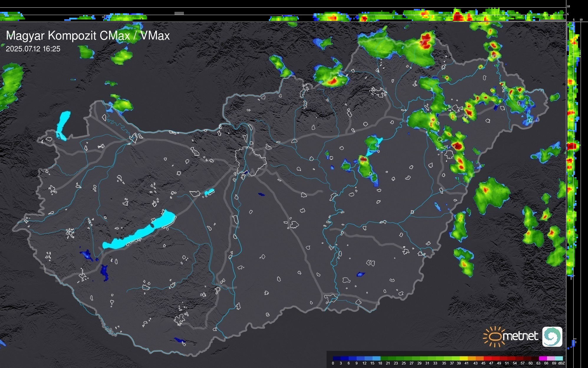Click the gray marker in the top profile strip
This screenshot has width=588, height=368.
click(179, 13)
